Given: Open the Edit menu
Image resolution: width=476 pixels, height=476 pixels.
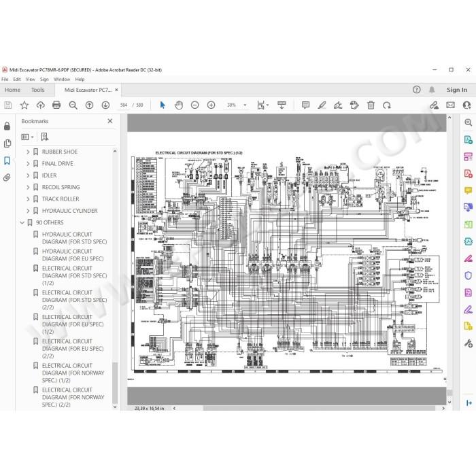Looking at the screenshot, I should tap(17, 80).
